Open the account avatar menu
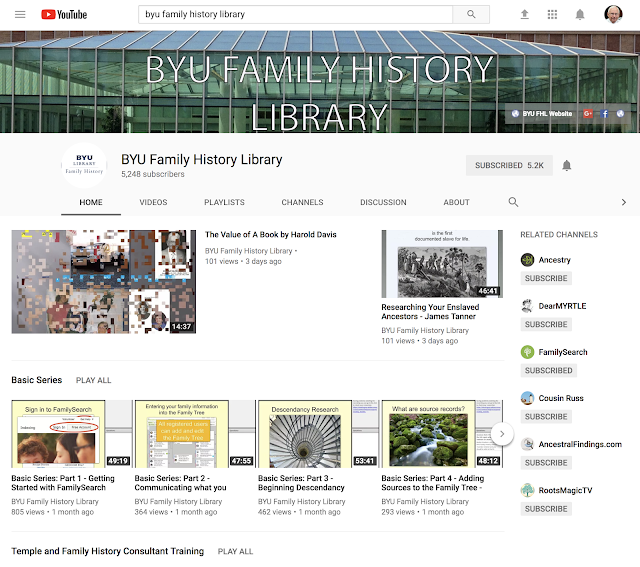Image resolution: width=640 pixels, height=567 pixels. pos(613,14)
